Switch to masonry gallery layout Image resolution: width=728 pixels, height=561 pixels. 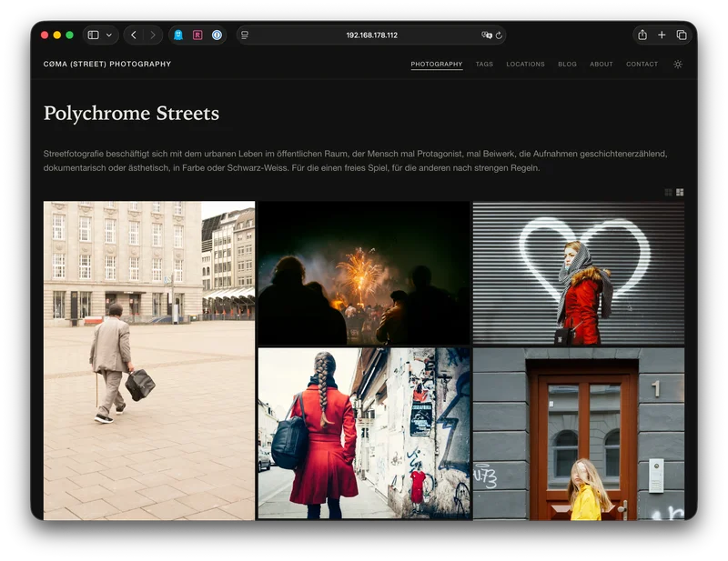[680, 192]
